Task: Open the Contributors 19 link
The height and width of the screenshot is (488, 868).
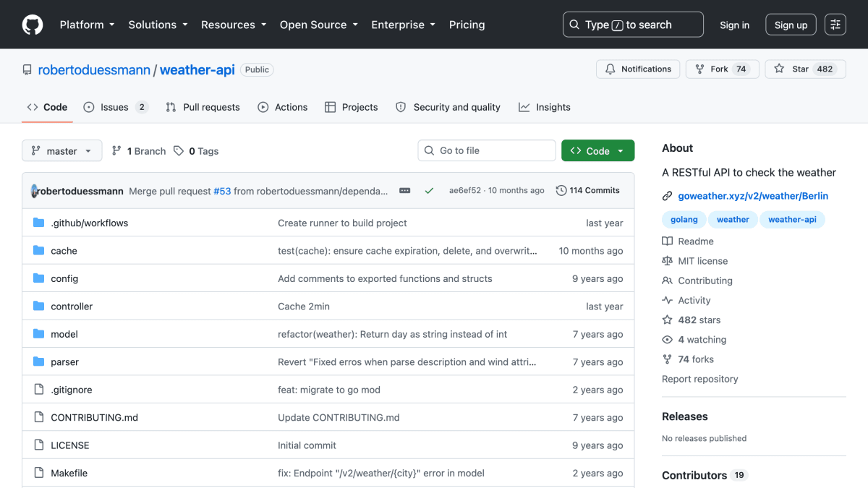Action: [705, 475]
